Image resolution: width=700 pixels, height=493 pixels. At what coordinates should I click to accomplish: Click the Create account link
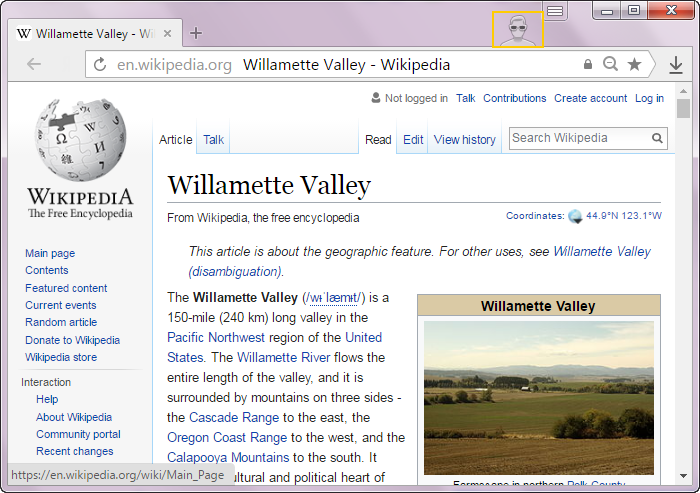coord(590,98)
